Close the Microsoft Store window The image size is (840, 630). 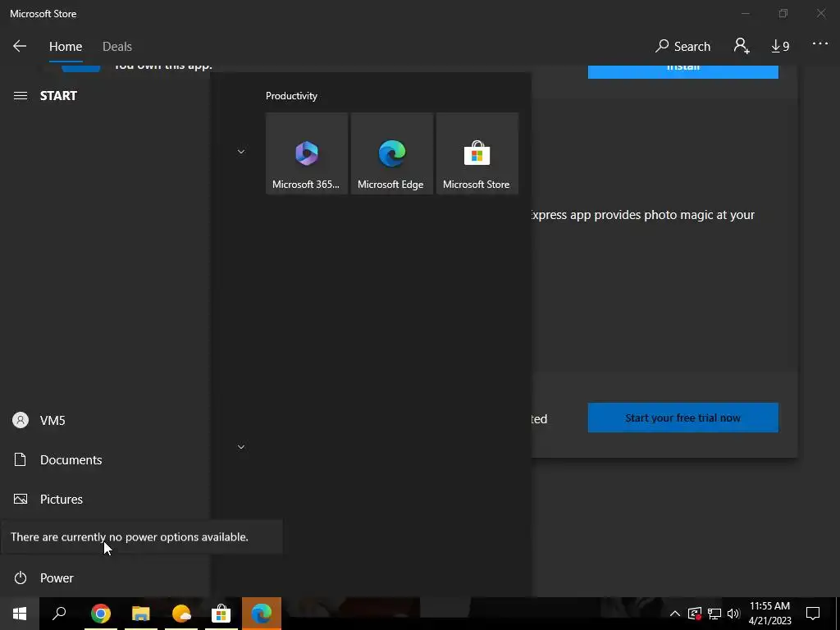(x=820, y=13)
